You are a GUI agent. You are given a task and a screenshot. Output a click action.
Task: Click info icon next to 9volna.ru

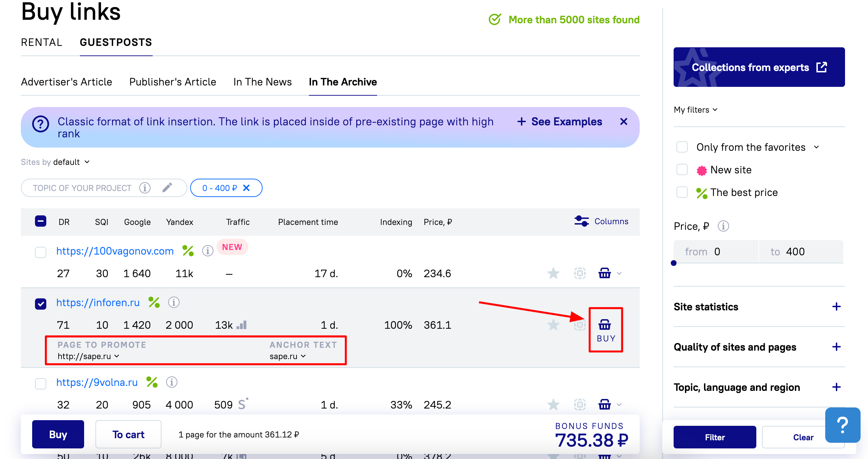[x=171, y=382]
